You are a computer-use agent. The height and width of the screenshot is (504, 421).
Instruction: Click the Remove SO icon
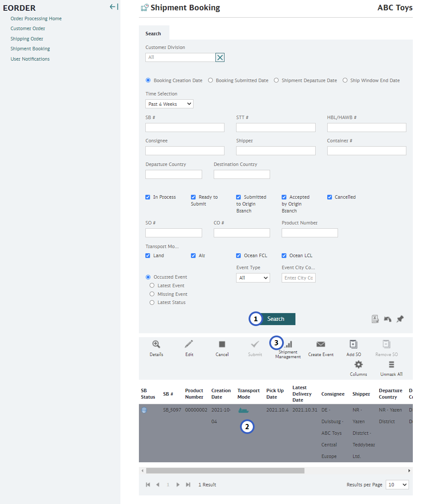[x=387, y=344]
